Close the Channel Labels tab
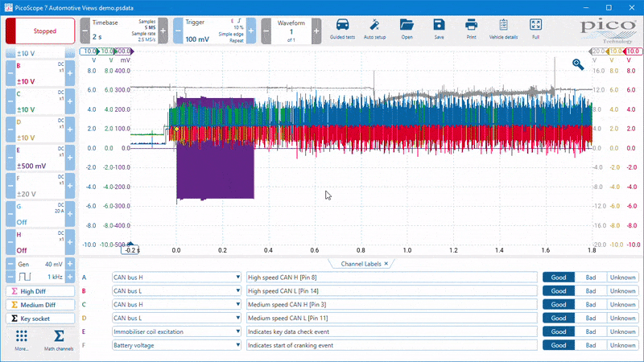 (x=386, y=264)
